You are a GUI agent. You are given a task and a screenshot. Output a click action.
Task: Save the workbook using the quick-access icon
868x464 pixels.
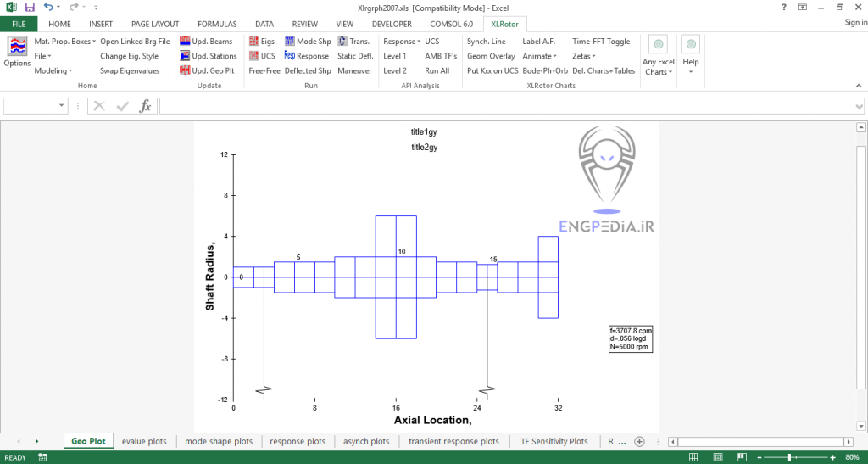(30, 7)
